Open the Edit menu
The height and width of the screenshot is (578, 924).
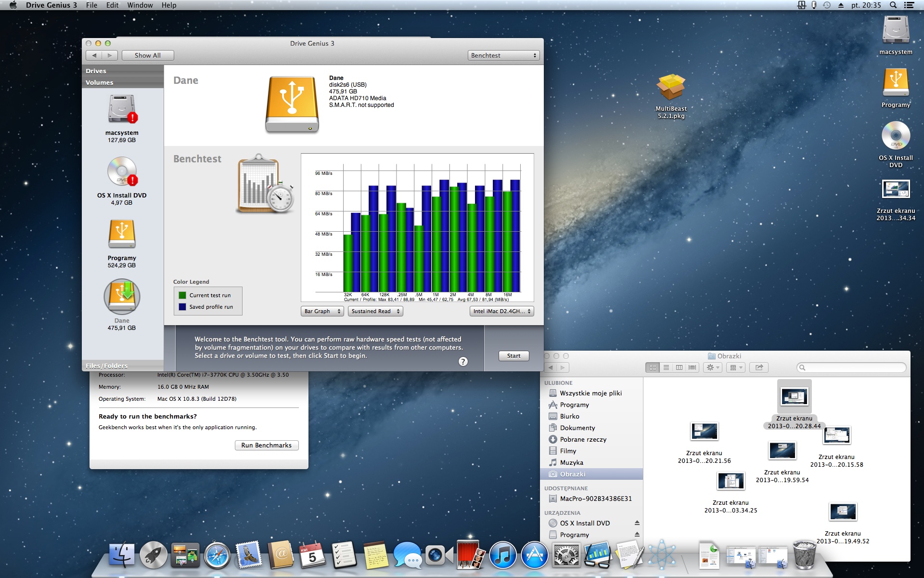pos(112,5)
